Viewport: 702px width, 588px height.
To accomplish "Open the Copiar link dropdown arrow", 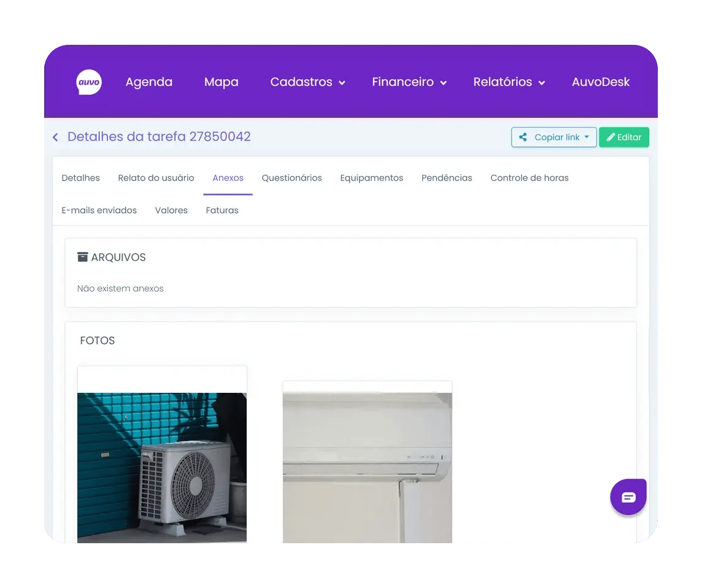I will pos(587,137).
